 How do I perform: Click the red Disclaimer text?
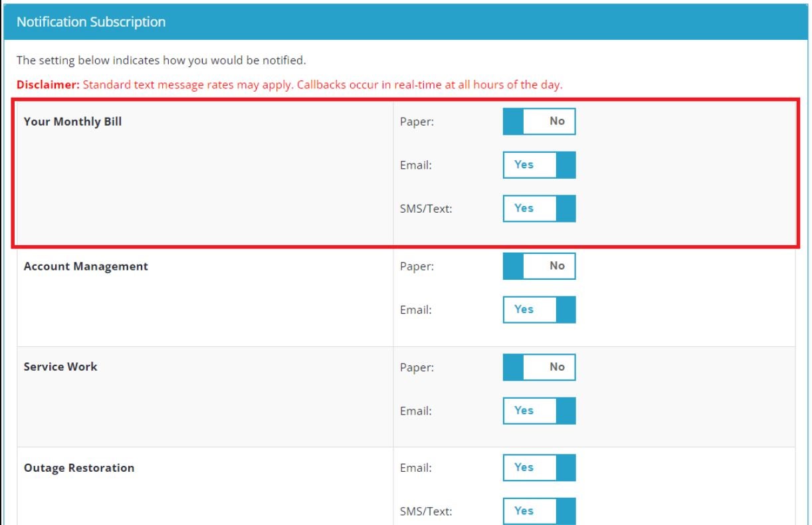pos(290,86)
